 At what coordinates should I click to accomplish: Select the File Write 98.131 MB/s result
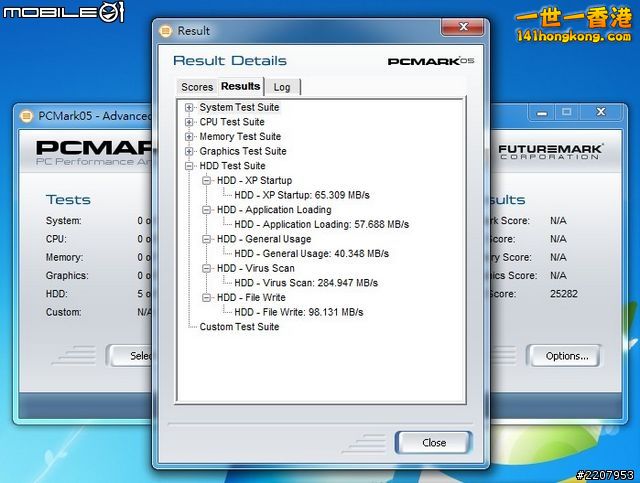click(299, 312)
